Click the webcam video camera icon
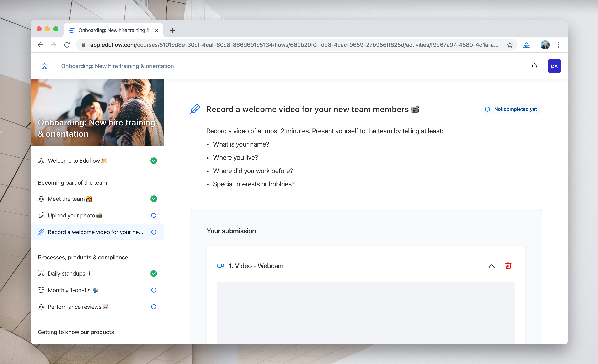This screenshot has height=364, width=598. [x=220, y=266]
